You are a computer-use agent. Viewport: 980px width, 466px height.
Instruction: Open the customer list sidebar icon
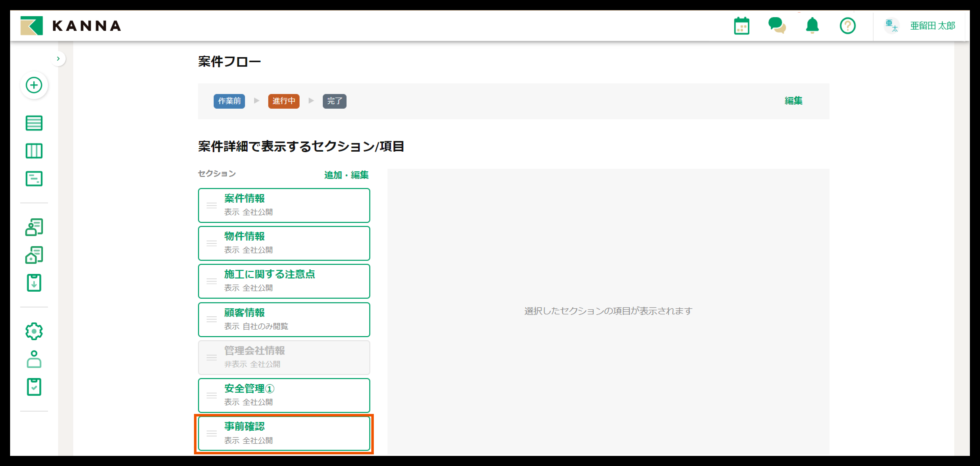(34, 227)
